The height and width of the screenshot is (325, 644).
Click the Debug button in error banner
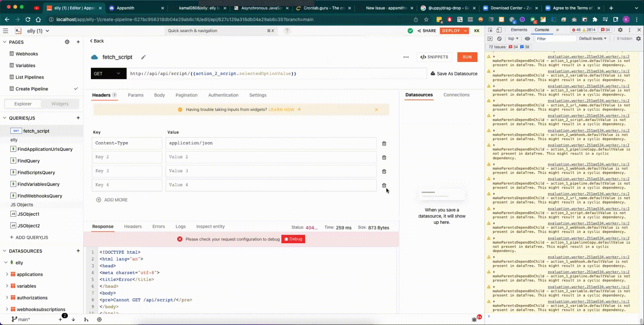tap(293, 239)
